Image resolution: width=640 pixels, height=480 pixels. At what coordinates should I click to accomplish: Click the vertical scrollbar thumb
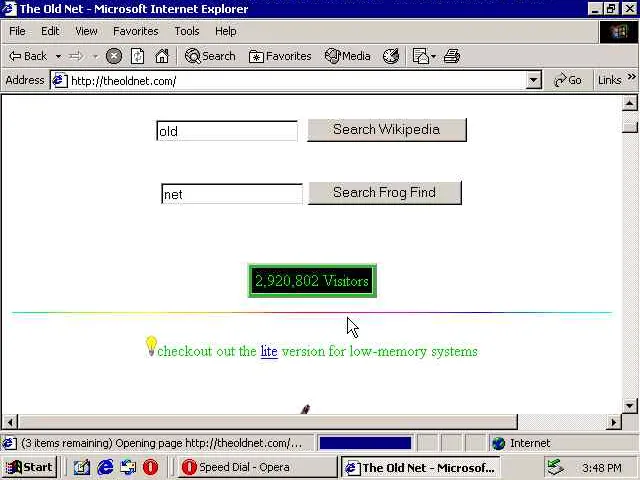point(630,127)
